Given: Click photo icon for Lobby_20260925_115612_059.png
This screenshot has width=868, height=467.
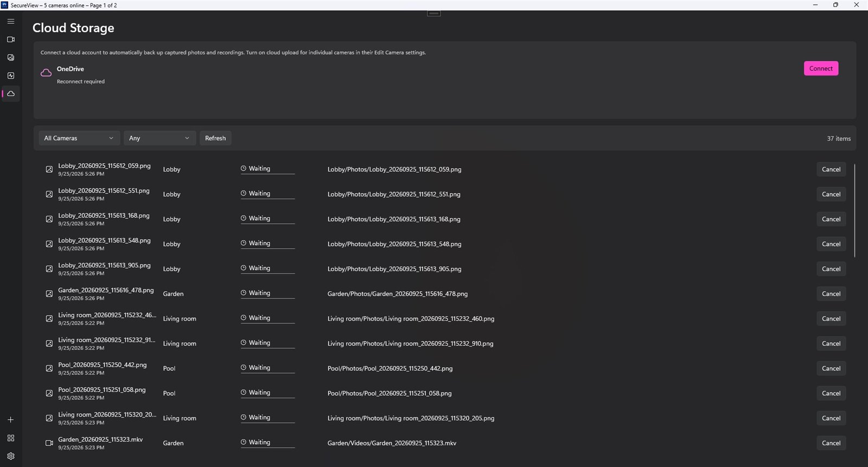Looking at the screenshot, I should tap(49, 169).
